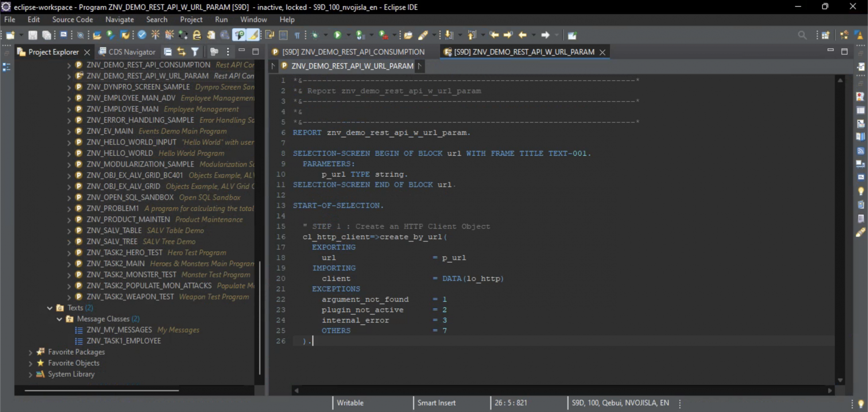
Task: Expand the Favorite Packages node
Action: (30, 352)
